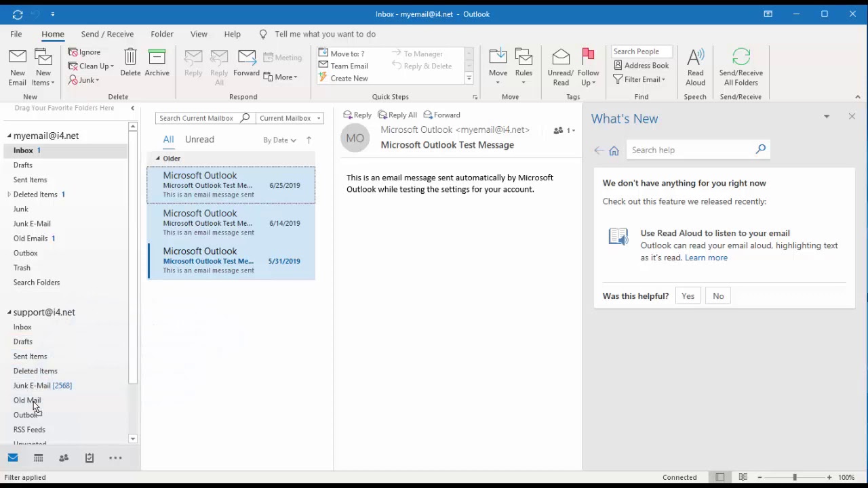Collapse the Older message group
The height and width of the screenshot is (488, 868).
158,159
